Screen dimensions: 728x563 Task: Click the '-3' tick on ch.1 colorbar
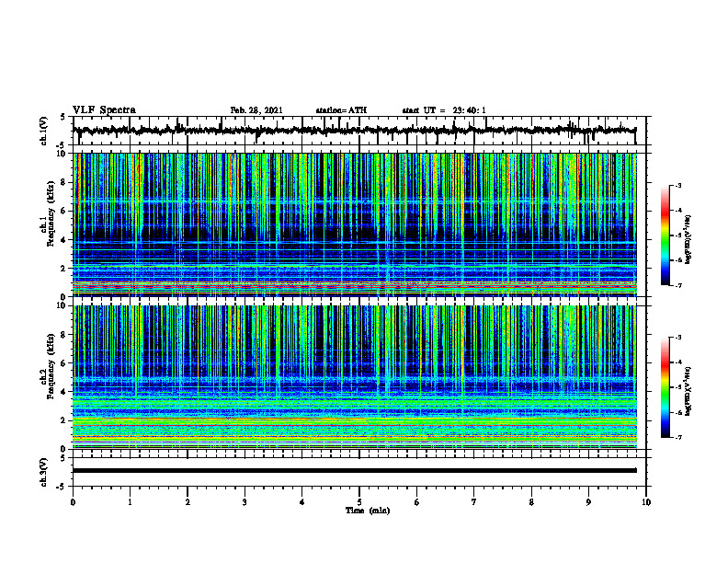[678, 186]
